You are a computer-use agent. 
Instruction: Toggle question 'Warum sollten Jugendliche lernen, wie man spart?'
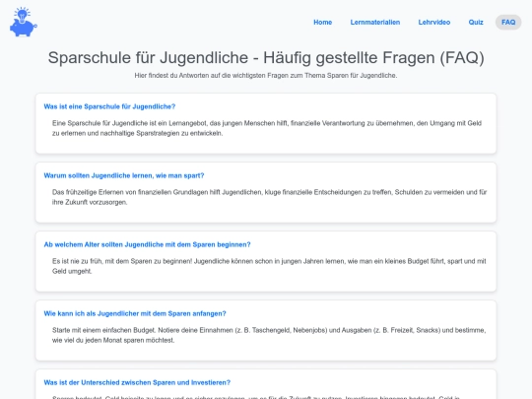(x=124, y=175)
